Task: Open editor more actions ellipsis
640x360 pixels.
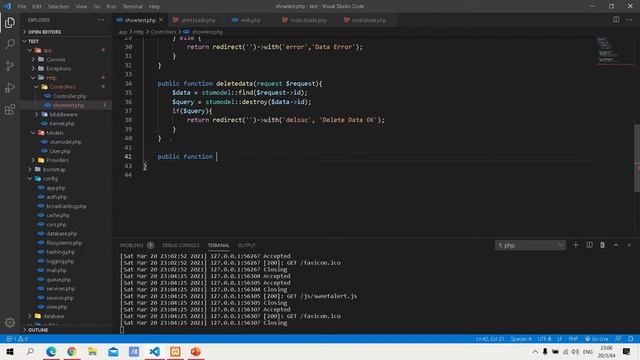Action: [x=629, y=20]
